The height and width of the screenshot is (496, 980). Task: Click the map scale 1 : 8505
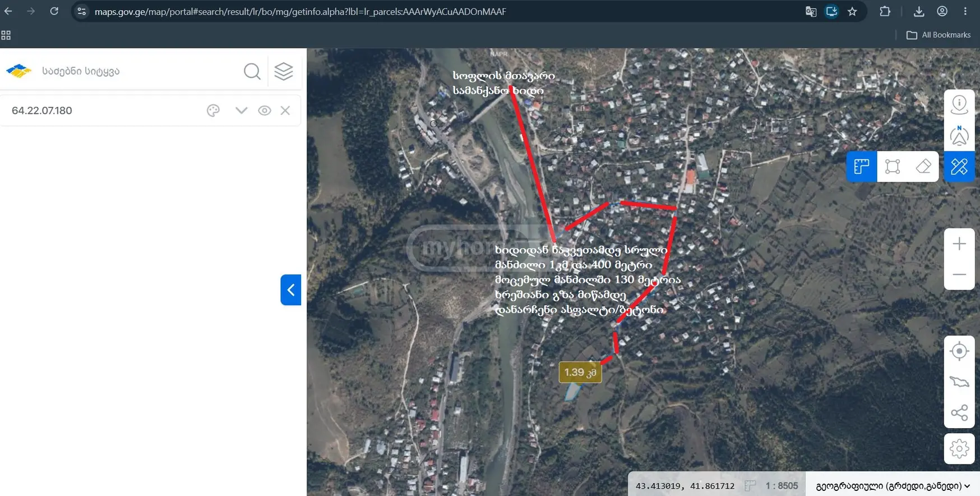tap(782, 486)
